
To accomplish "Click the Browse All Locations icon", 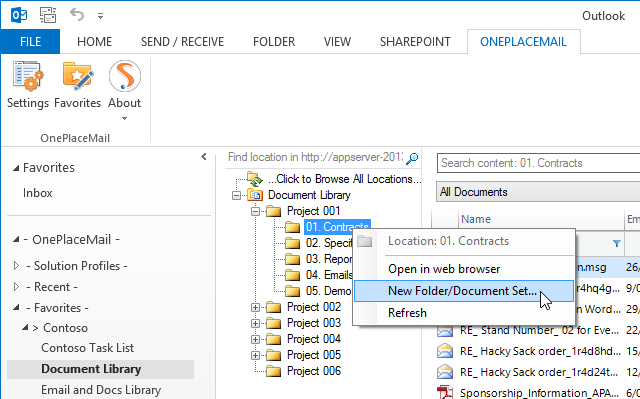I will [x=254, y=179].
